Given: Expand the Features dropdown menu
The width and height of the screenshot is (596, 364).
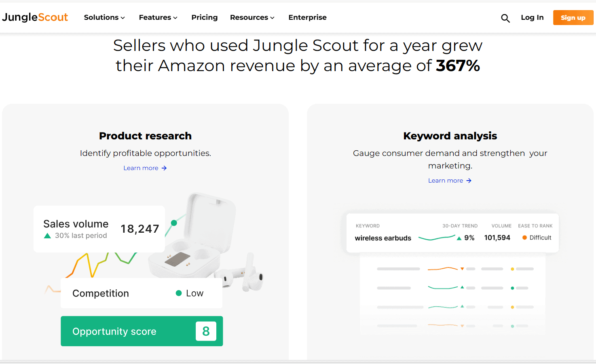Looking at the screenshot, I should click(158, 17).
